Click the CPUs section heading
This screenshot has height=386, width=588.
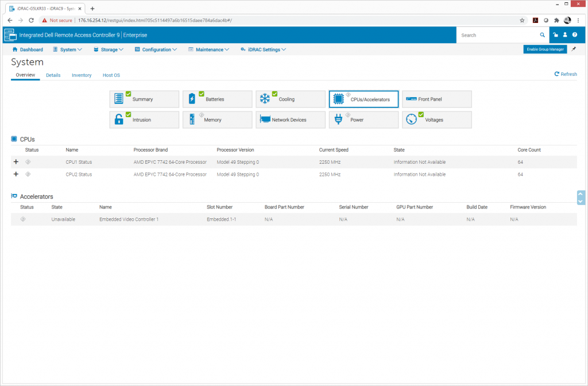(x=27, y=139)
